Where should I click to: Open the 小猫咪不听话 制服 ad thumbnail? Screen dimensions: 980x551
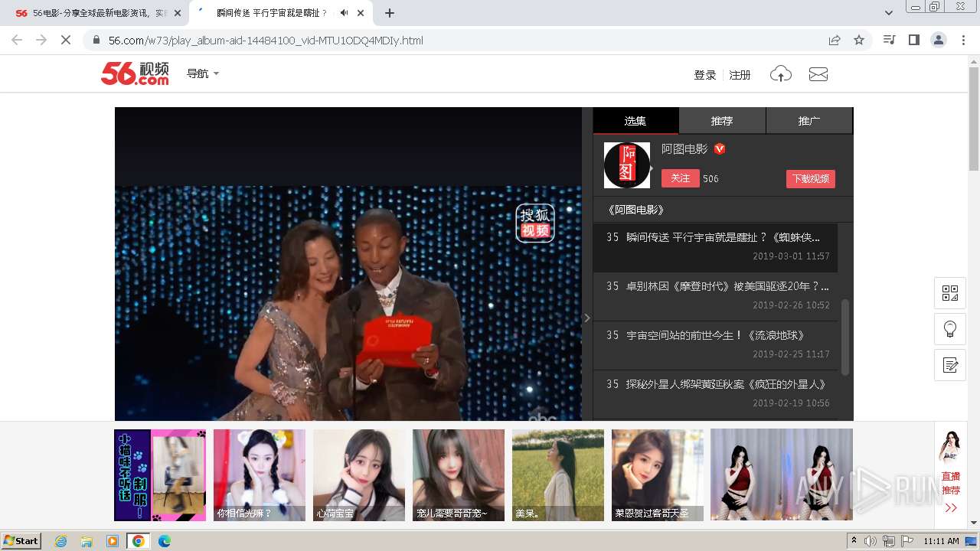point(160,475)
